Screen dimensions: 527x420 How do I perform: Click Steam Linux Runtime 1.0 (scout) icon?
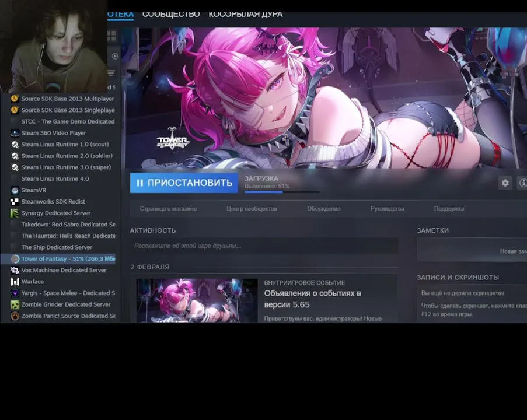click(15, 145)
